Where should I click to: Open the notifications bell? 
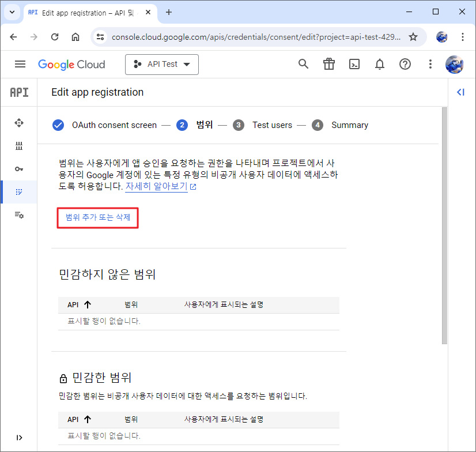tap(379, 64)
